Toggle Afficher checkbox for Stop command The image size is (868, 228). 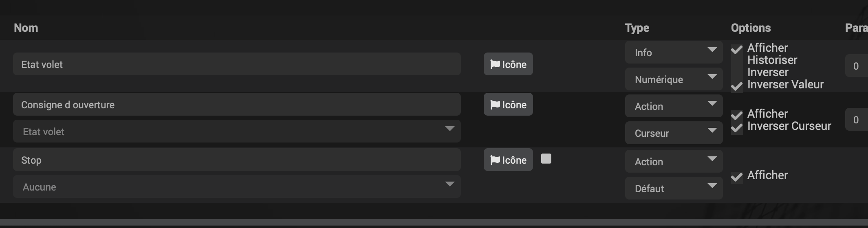(x=737, y=178)
